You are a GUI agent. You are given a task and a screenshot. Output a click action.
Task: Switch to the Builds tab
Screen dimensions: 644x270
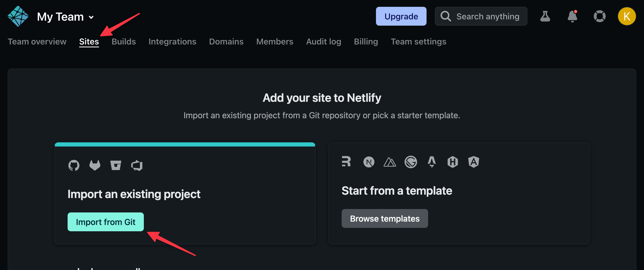pos(124,42)
